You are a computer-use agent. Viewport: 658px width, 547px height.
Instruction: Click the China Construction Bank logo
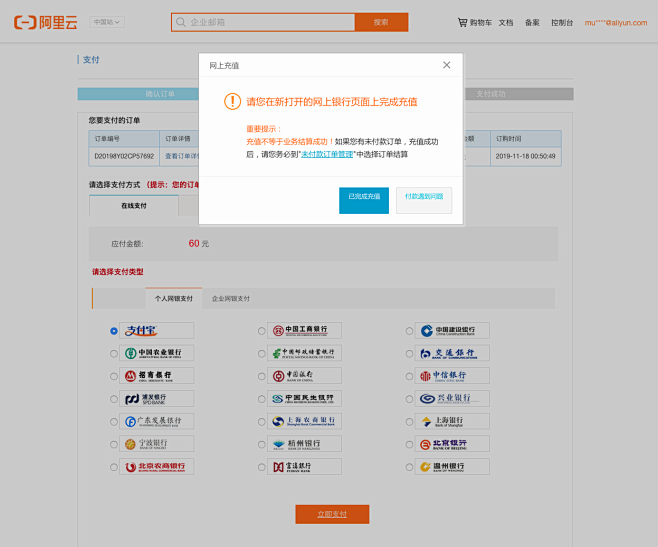tap(453, 331)
